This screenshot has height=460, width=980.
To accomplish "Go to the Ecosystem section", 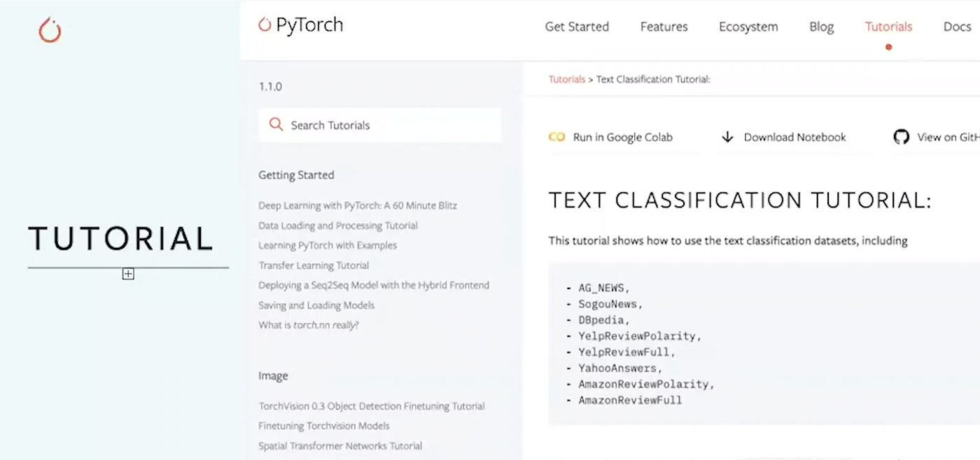I will pos(748,27).
